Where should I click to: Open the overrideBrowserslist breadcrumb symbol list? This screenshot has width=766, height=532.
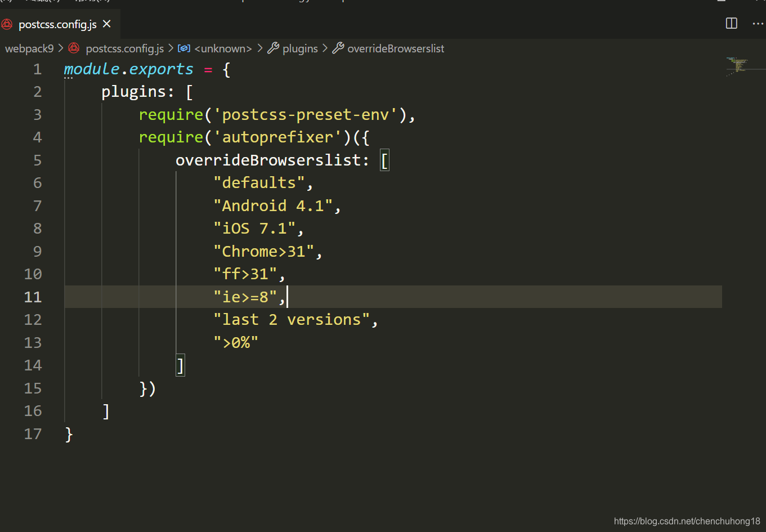click(396, 48)
